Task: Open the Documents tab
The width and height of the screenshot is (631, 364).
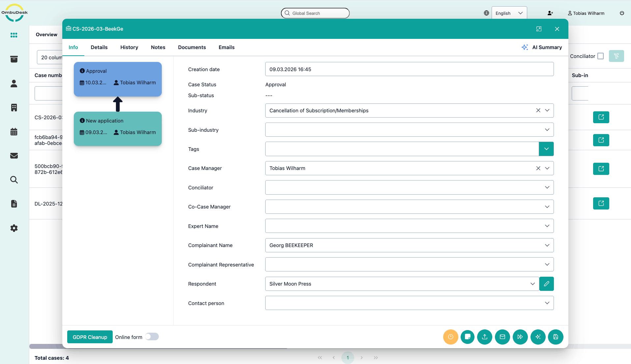Action: [192, 47]
